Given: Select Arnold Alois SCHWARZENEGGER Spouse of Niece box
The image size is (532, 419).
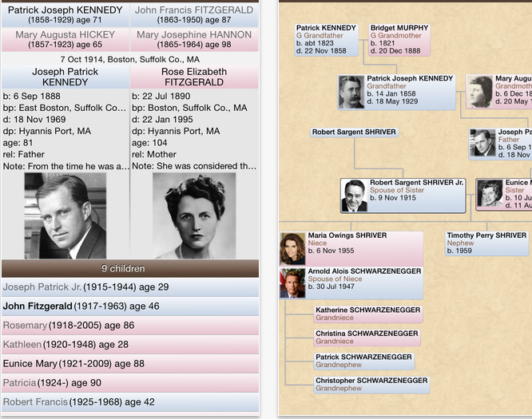Looking at the screenshot, I should point(351,283).
